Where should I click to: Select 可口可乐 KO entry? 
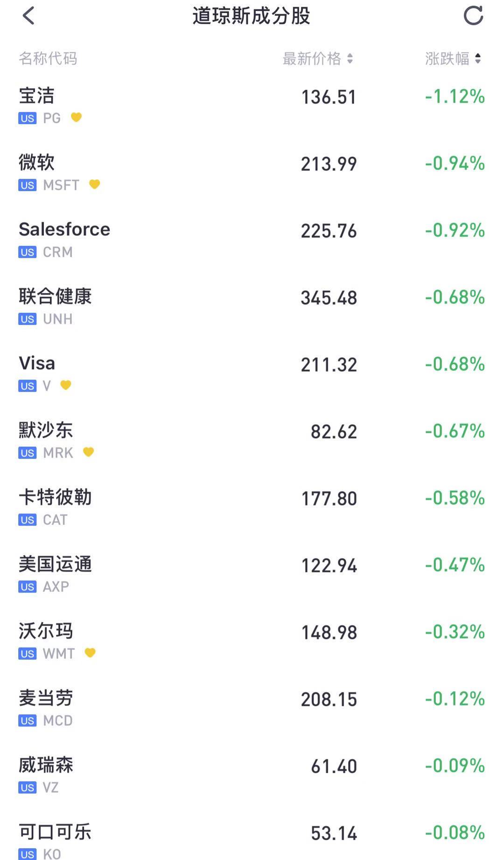(x=252, y=840)
